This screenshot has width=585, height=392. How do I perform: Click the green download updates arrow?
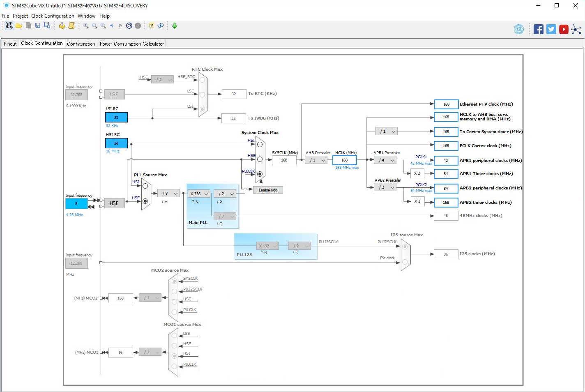[174, 25]
